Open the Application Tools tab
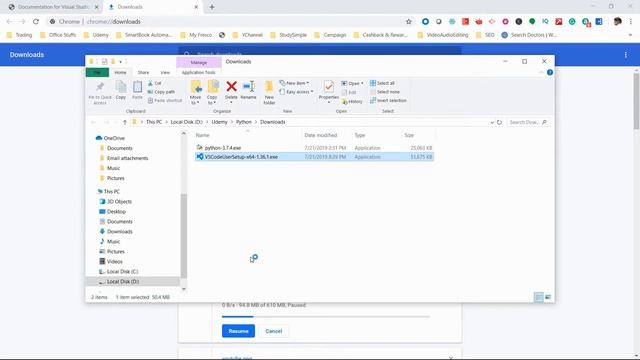Image resolution: width=640 pixels, height=360 pixels. point(198,72)
